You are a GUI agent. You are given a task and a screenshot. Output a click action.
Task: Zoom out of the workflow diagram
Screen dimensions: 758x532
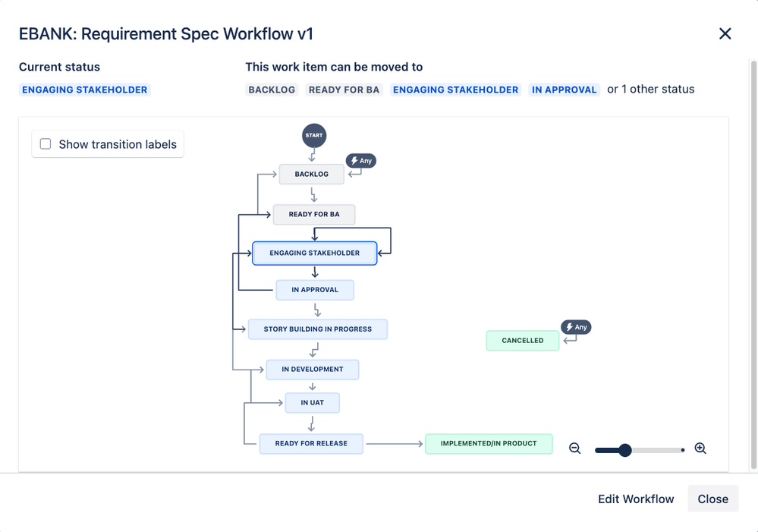point(574,448)
